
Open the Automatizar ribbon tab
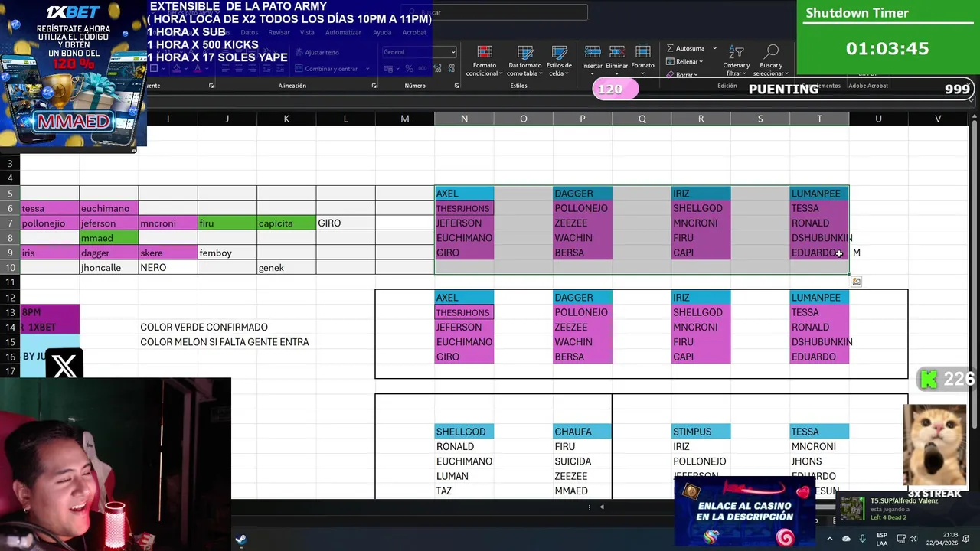pos(343,32)
